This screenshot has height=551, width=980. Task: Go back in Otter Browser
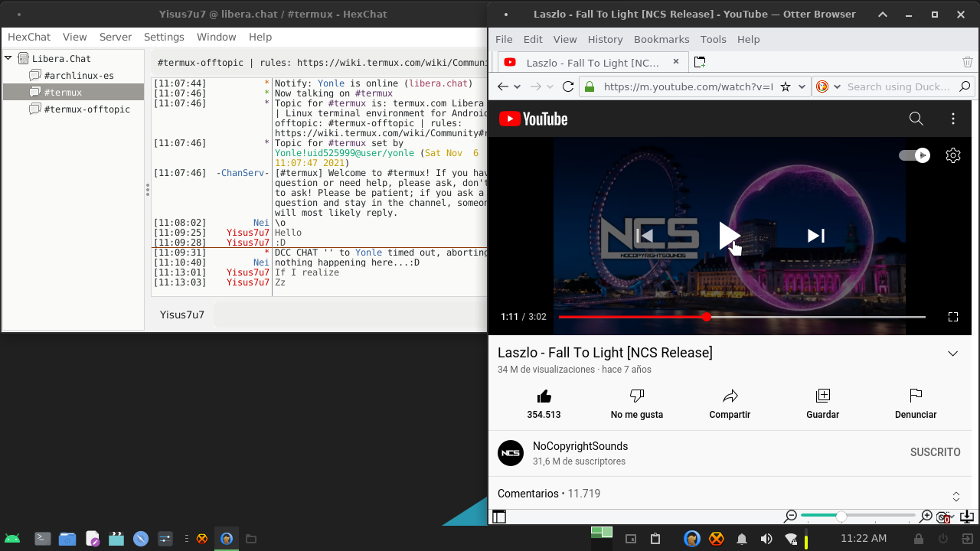tap(502, 86)
